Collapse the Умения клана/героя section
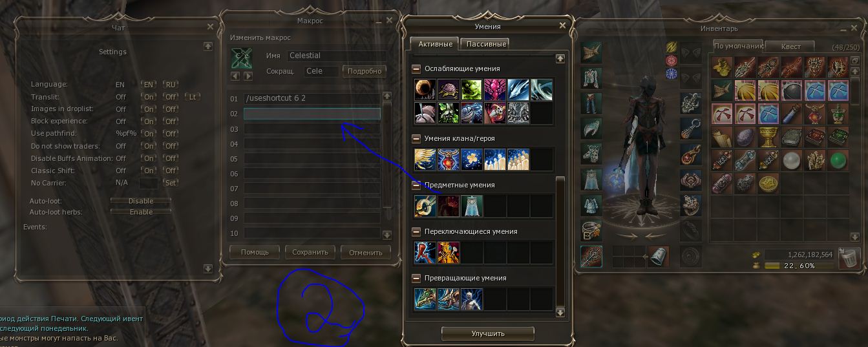The height and width of the screenshot is (347, 868). 417,138
